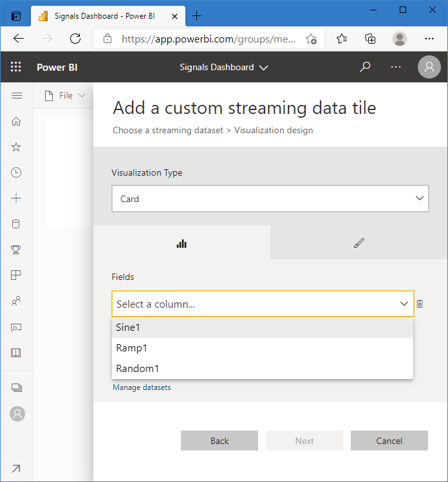Click the Get data arrow at sidebar bottom

click(16, 468)
